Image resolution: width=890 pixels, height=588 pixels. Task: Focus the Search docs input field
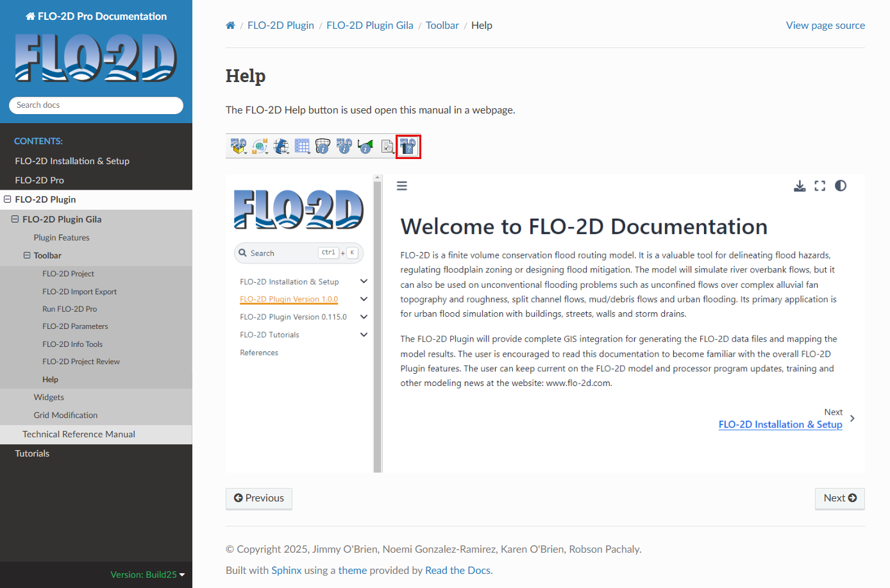click(96, 105)
